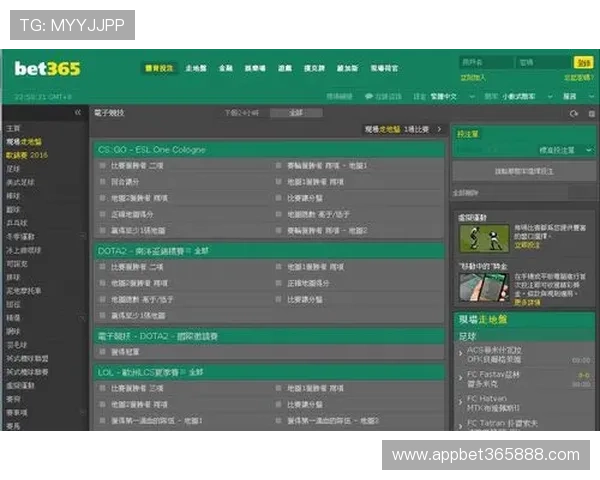Select 乒乓球 in the left sidebar
600x480 pixels.
tap(16, 223)
